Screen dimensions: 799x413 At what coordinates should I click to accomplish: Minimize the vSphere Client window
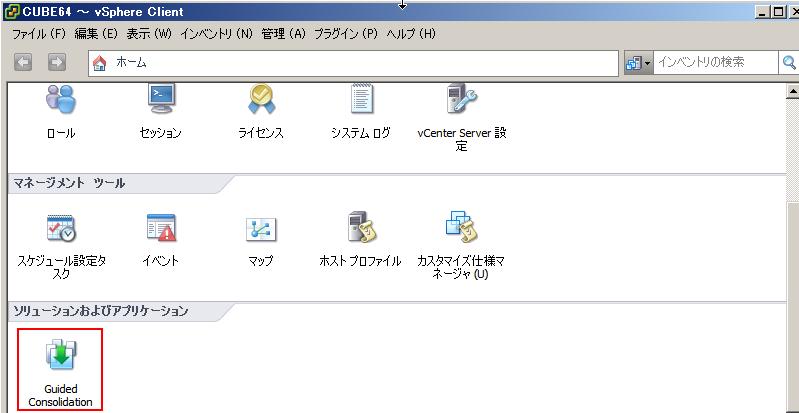tap(763, 12)
